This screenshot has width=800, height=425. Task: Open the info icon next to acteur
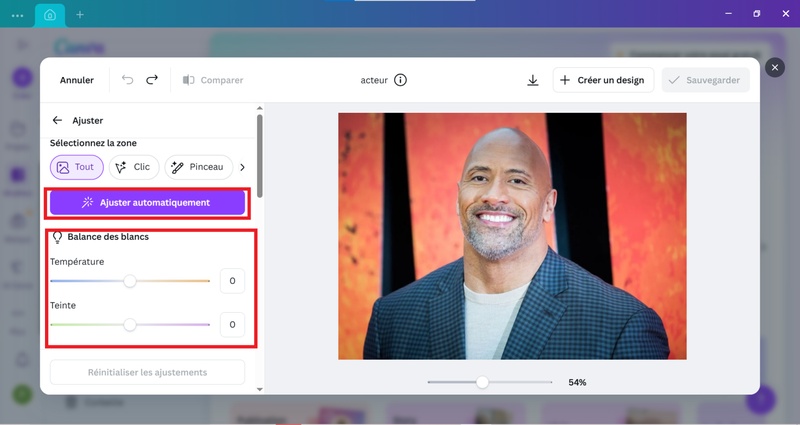point(401,80)
